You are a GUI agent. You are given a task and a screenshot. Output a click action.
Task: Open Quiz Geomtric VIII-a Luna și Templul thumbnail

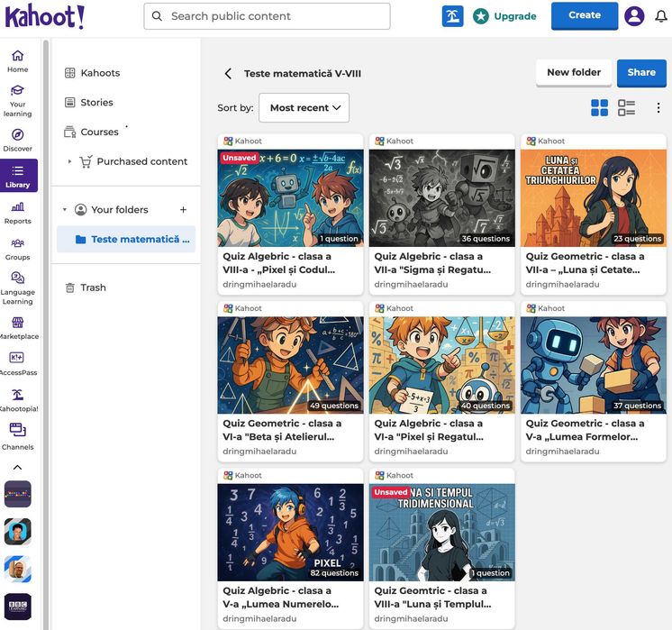click(442, 533)
